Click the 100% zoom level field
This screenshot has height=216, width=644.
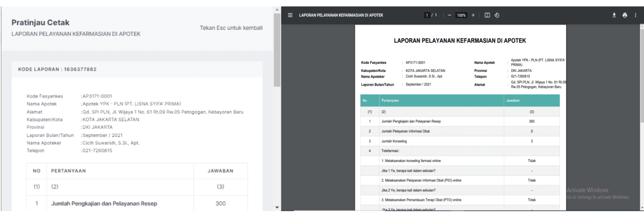461,15
